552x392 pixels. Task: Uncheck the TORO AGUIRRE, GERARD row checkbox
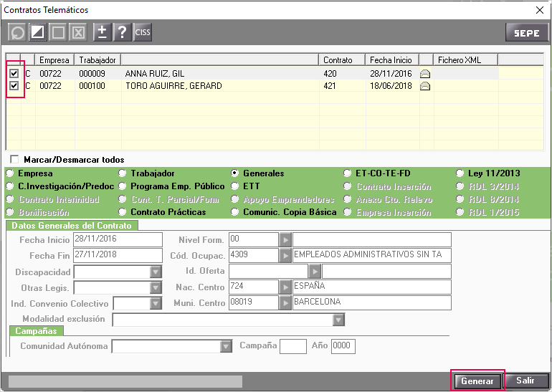coord(14,85)
